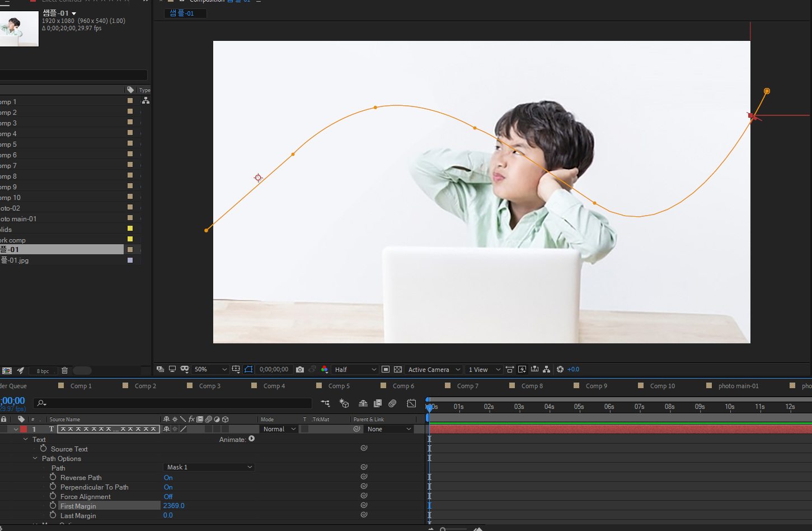Toggle the Region of Interest button
812x531 pixels.
[386, 370]
